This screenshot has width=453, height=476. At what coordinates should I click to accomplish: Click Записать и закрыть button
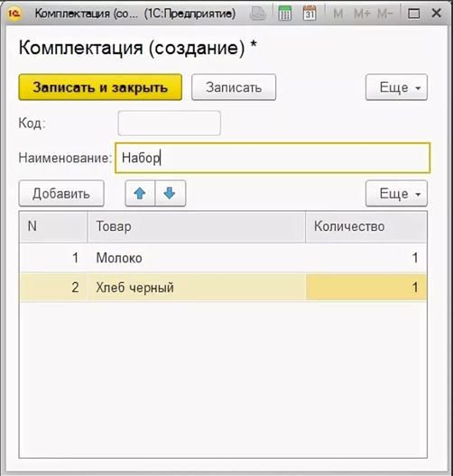(100, 87)
